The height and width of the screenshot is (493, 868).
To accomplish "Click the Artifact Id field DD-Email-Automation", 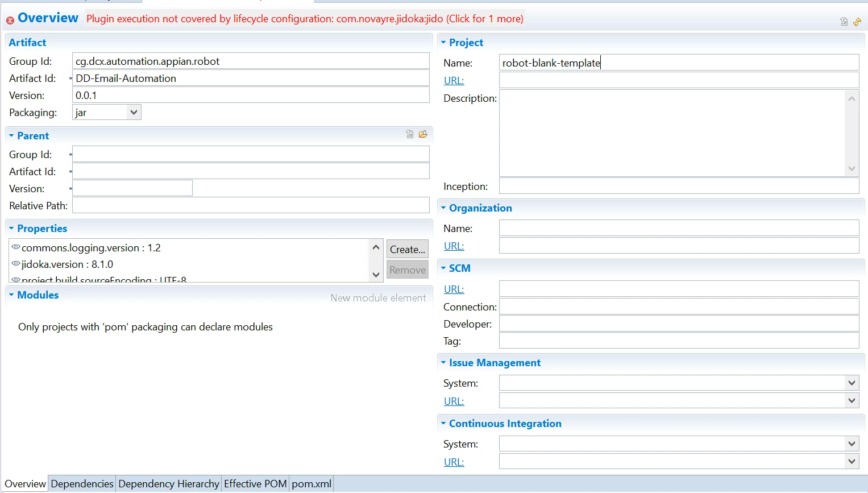I will click(251, 78).
